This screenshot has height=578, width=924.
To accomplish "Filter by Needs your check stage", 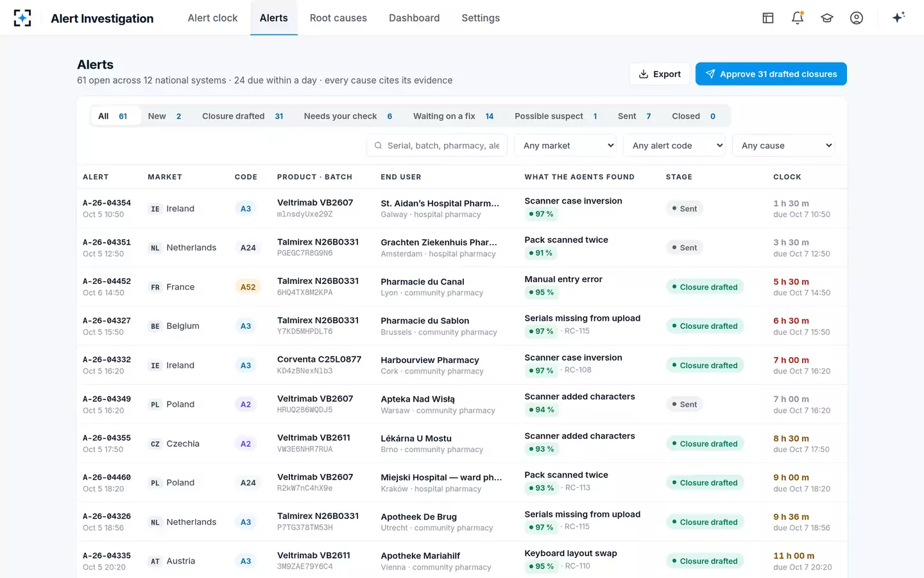I will [x=348, y=116].
